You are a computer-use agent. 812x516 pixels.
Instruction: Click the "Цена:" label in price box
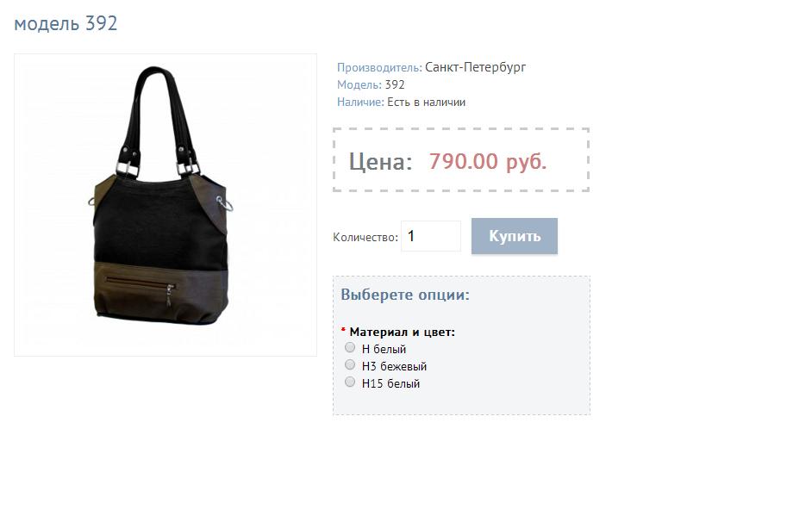[381, 161]
